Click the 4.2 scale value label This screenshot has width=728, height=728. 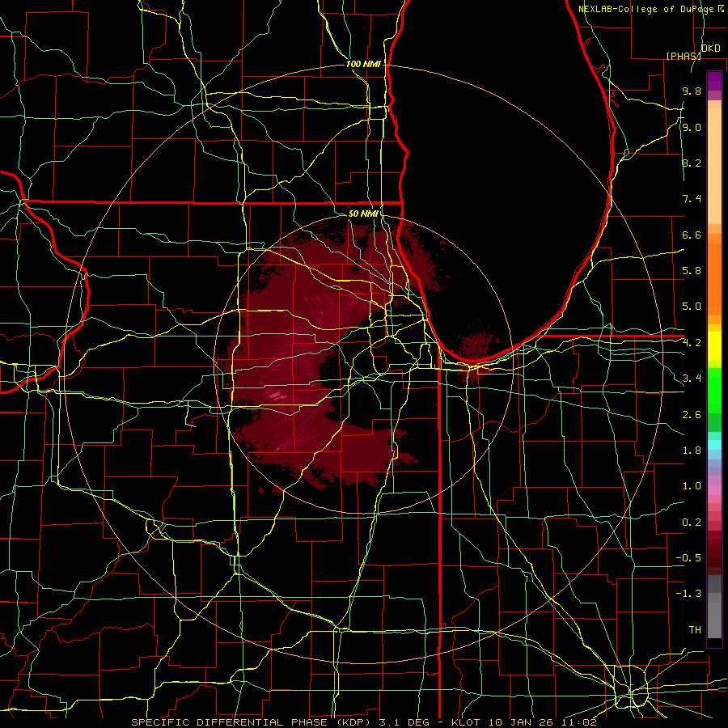(692, 343)
